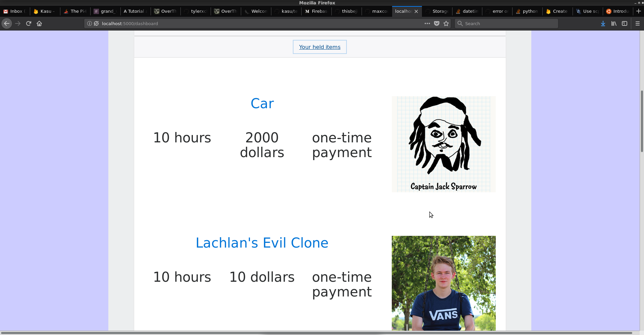Switch to the A Tutorial tab
The width and height of the screenshot is (644, 335).
tap(136, 11)
